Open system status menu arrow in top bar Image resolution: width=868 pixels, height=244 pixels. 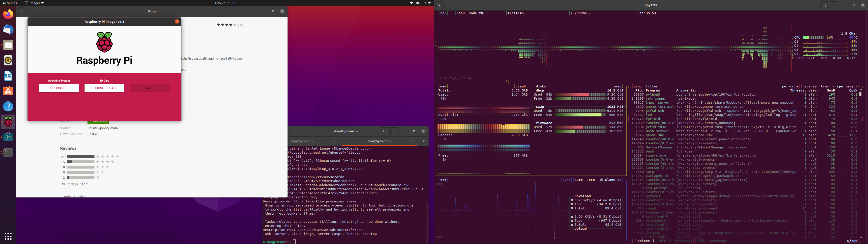coord(429,3)
